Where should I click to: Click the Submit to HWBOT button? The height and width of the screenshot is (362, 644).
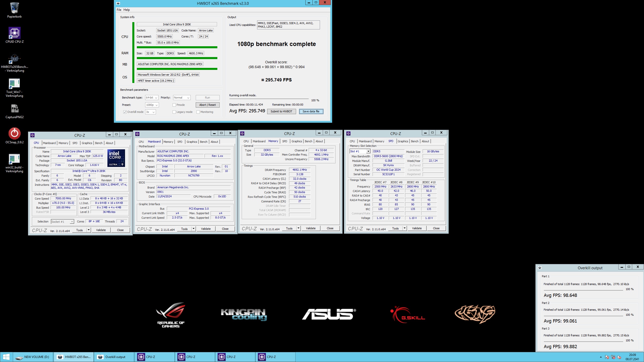(x=281, y=111)
